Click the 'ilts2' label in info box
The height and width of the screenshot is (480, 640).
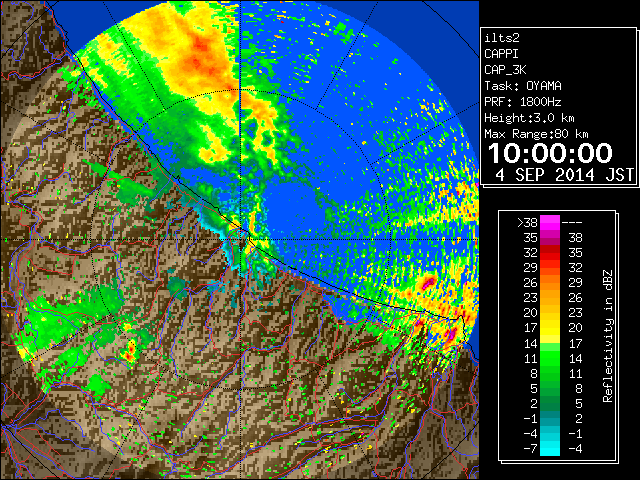pyautogui.click(x=502, y=38)
